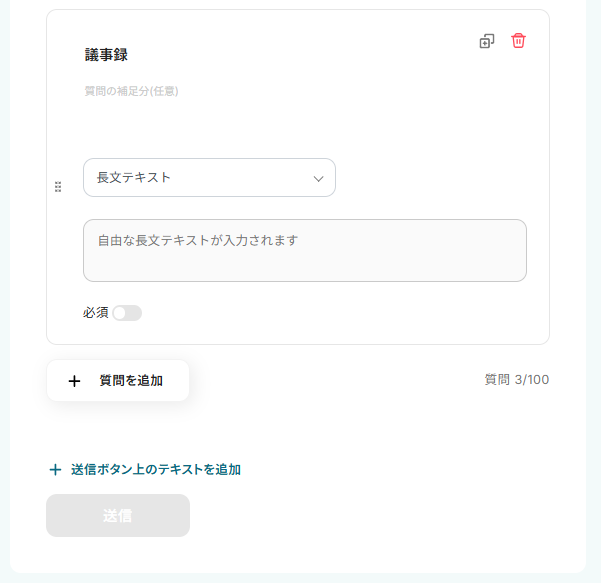The height and width of the screenshot is (583, 601).
Task: Click the 質問を追加 label text
Action: coord(131,381)
